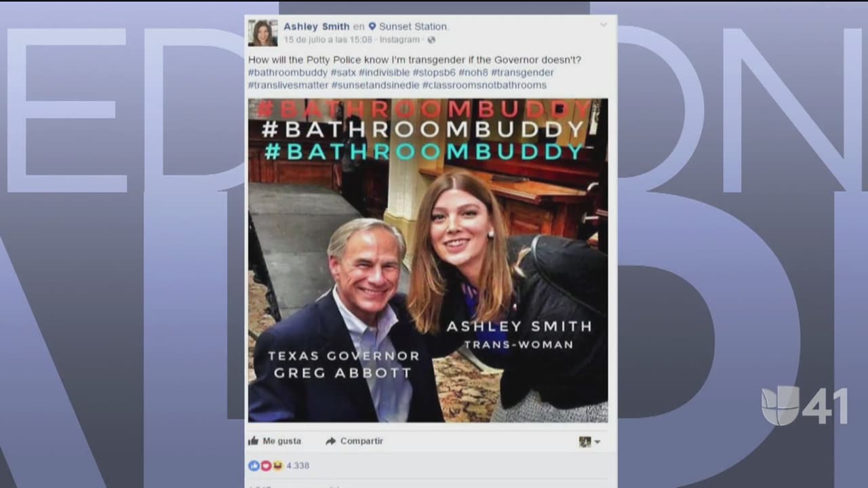Screen dimensions: 868x488
Task: Open the Ashley Smith profile name link
Action: [317, 26]
